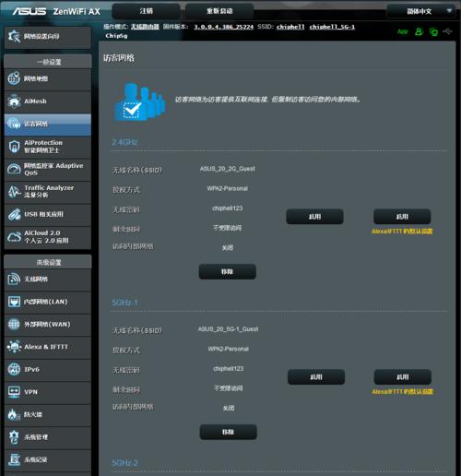This screenshot has height=476, width=461.
Task: Click 启用 enable for the 2.4GHz guest network
Action: 314,217
